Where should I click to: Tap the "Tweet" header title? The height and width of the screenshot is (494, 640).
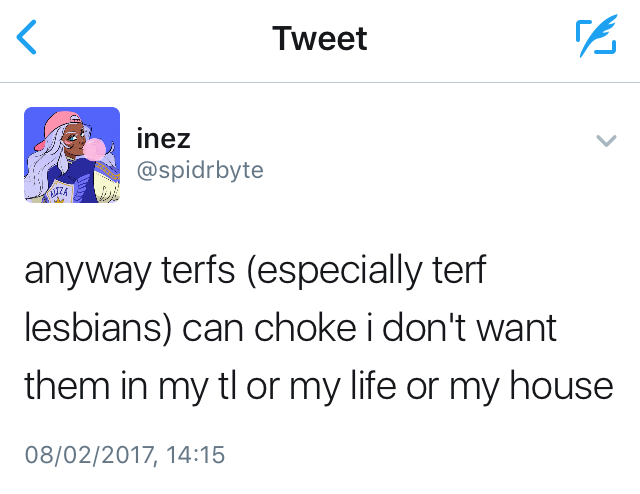320,39
